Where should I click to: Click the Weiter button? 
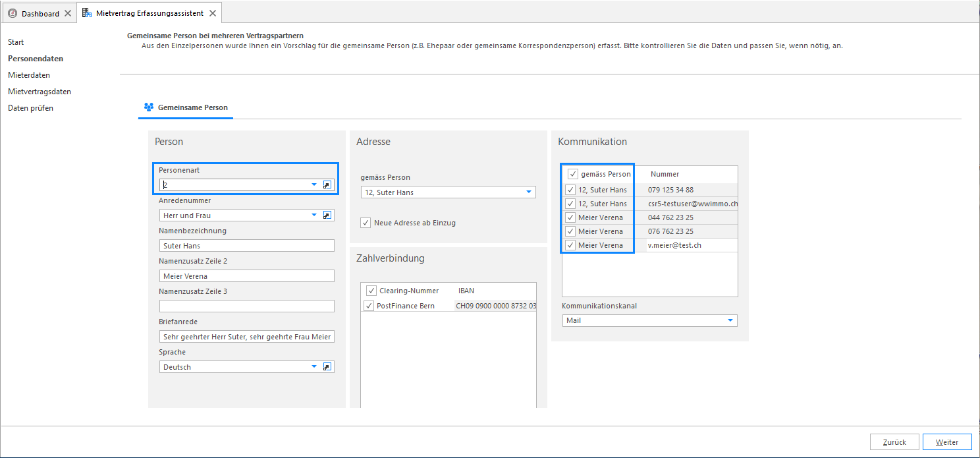tap(947, 442)
